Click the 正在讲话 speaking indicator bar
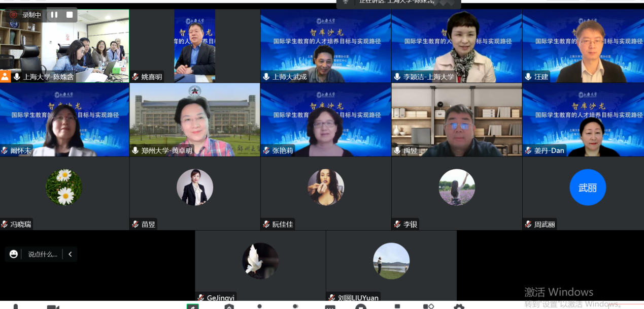The width and height of the screenshot is (644, 309). [x=398, y=2]
